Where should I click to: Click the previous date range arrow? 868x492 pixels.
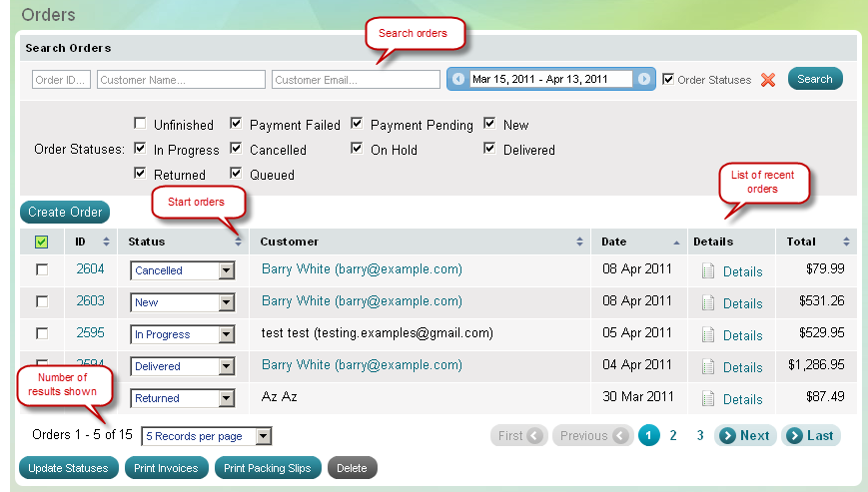(458, 79)
